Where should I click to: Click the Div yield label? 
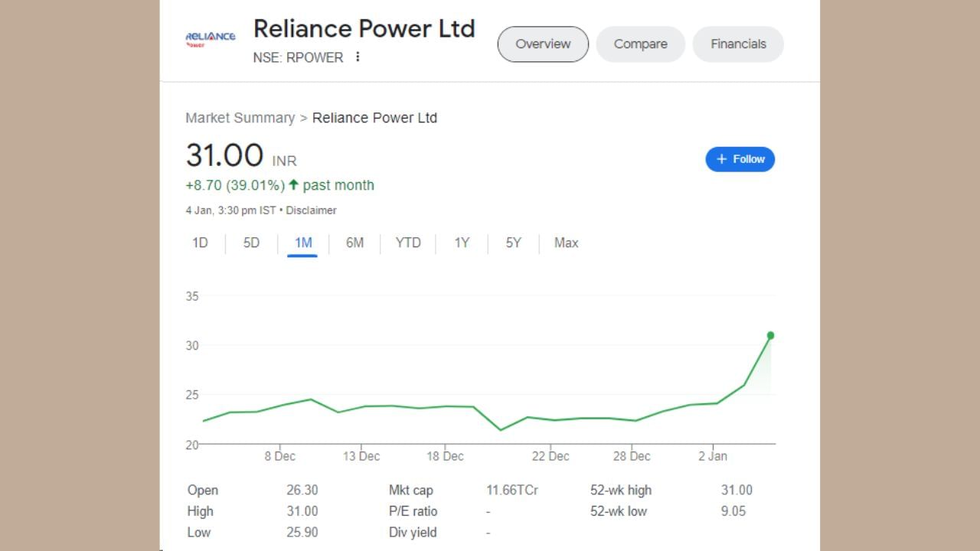[x=414, y=532]
